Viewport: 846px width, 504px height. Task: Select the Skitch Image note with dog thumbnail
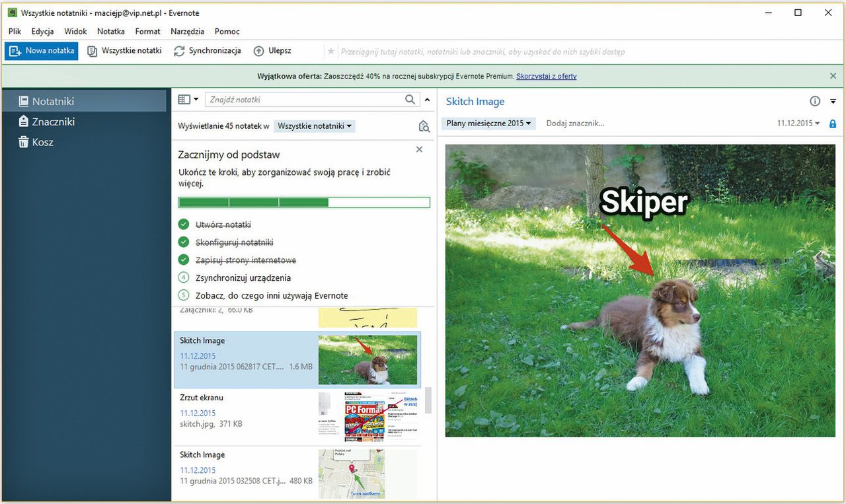tap(297, 360)
